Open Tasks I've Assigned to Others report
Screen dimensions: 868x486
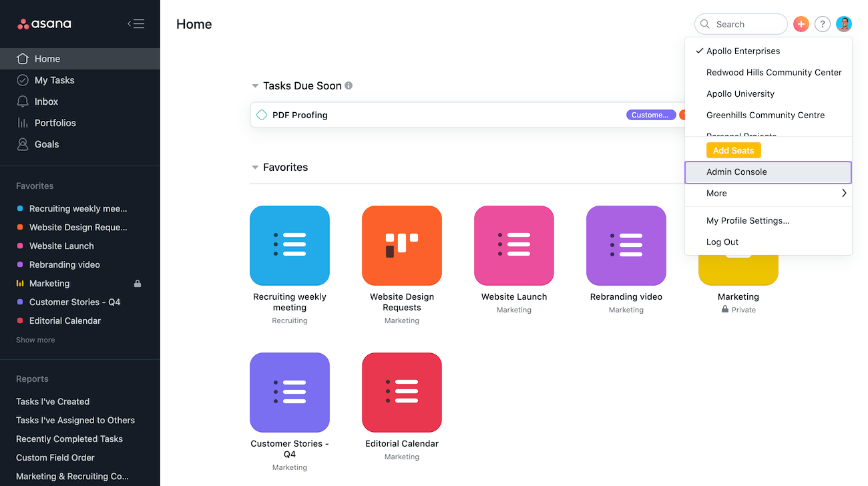(75, 420)
